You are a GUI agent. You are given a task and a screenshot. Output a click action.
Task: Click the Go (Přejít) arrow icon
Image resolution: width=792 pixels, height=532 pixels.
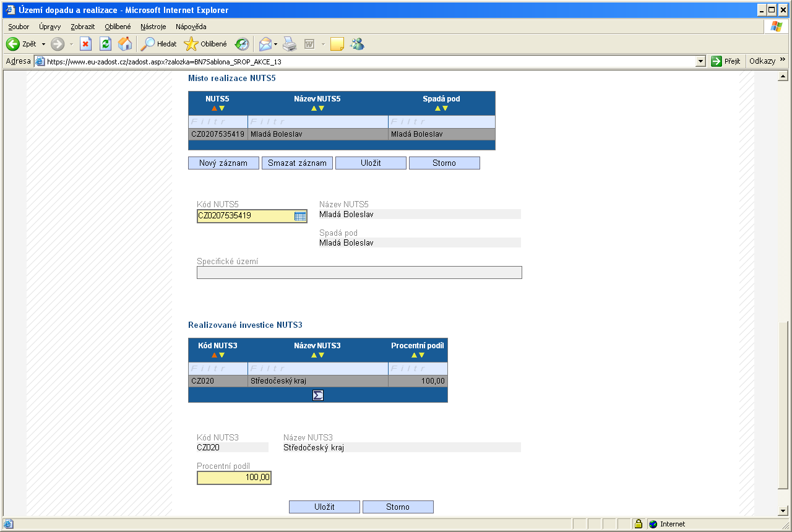click(717, 61)
